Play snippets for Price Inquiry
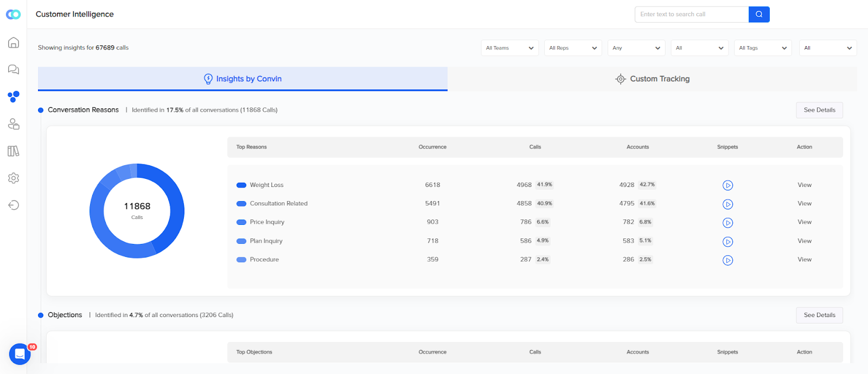The width and height of the screenshot is (868, 374). (727, 223)
